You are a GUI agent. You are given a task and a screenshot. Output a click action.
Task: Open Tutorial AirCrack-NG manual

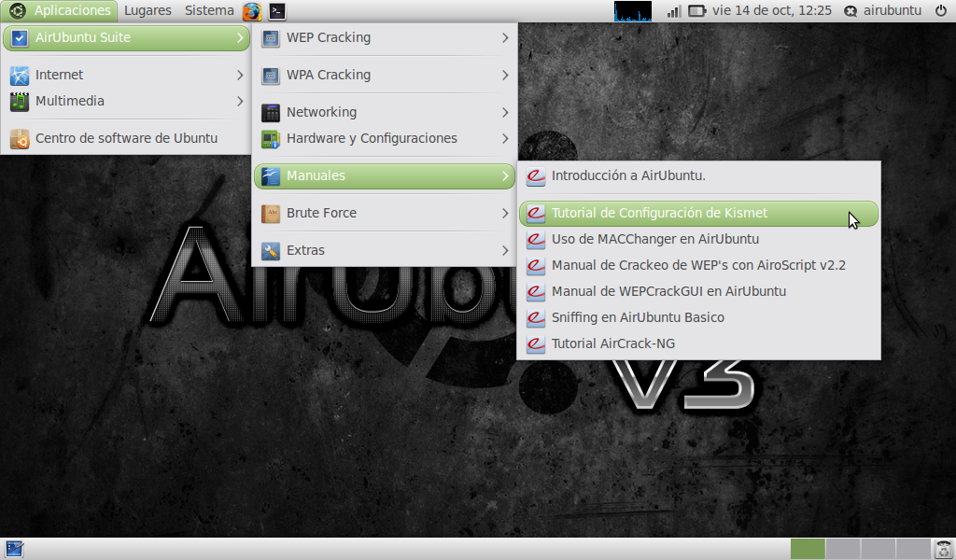click(x=612, y=343)
